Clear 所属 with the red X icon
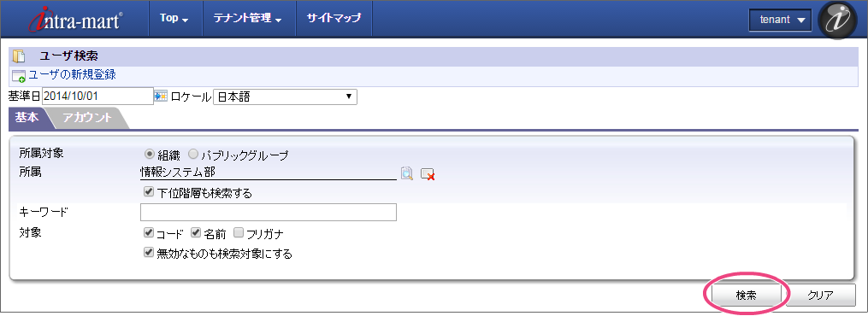 (x=428, y=174)
